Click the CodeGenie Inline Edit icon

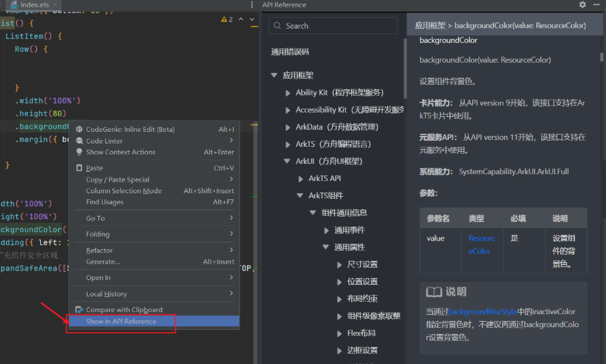[x=79, y=129]
